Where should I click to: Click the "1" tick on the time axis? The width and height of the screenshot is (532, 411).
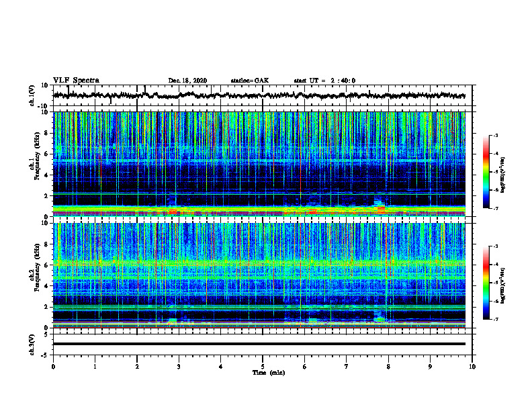(95, 367)
